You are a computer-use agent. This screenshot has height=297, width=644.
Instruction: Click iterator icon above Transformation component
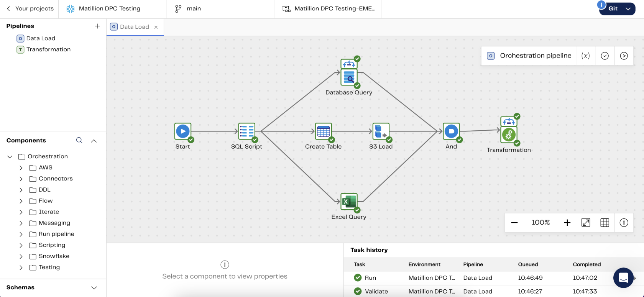tap(509, 121)
